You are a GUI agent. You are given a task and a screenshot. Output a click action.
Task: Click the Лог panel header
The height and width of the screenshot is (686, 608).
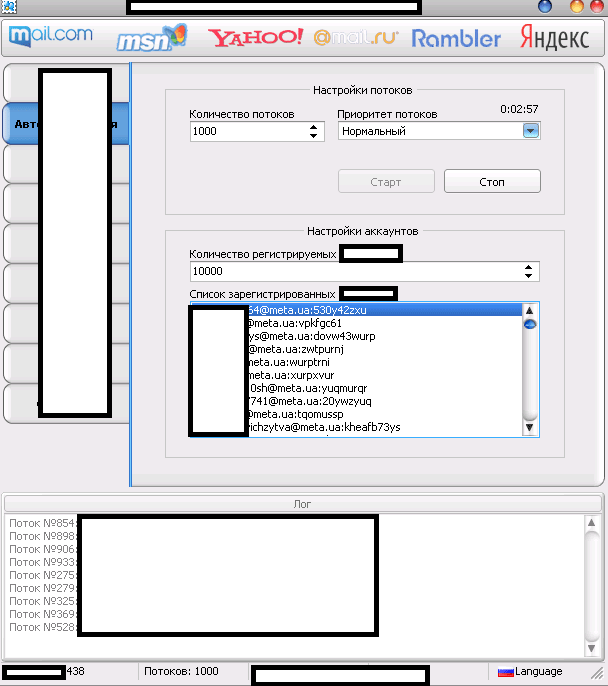[303, 504]
